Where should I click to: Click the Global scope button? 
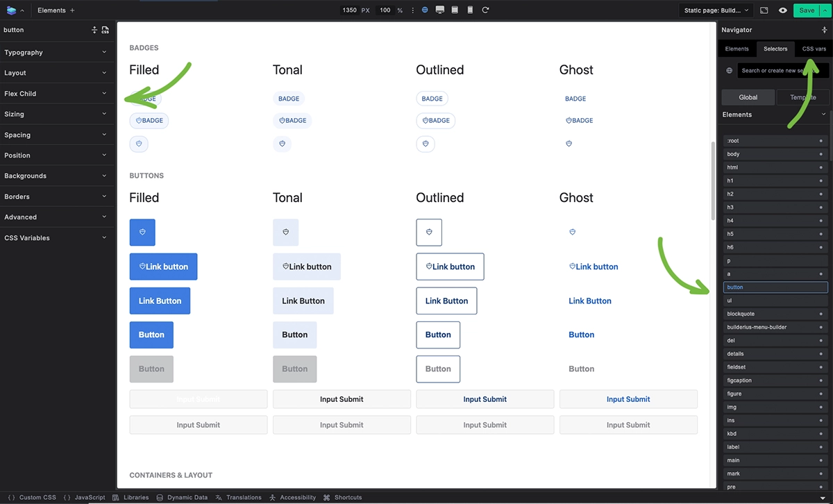click(x=748, y=97)
